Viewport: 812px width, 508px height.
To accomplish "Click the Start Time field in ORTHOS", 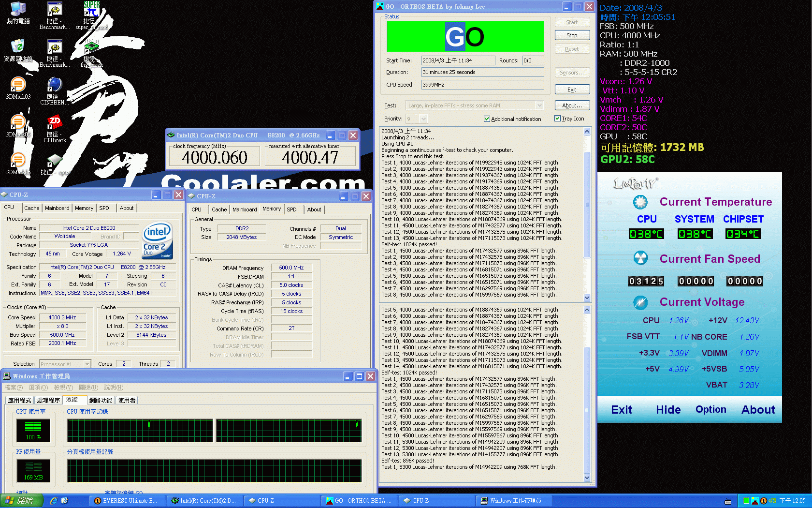I will pyautogui.click(x=458, y=60).
